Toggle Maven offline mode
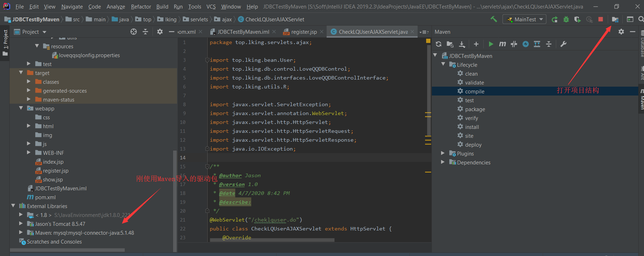This screenshot has height=256, width=644. [514, 44]
